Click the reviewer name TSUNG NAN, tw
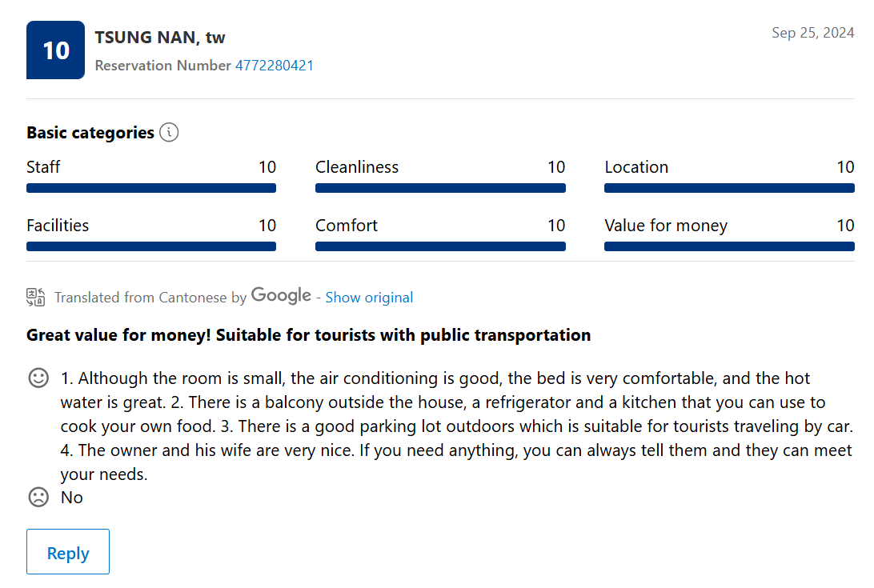Screen dimensions: 874x588 pos(160,38)
